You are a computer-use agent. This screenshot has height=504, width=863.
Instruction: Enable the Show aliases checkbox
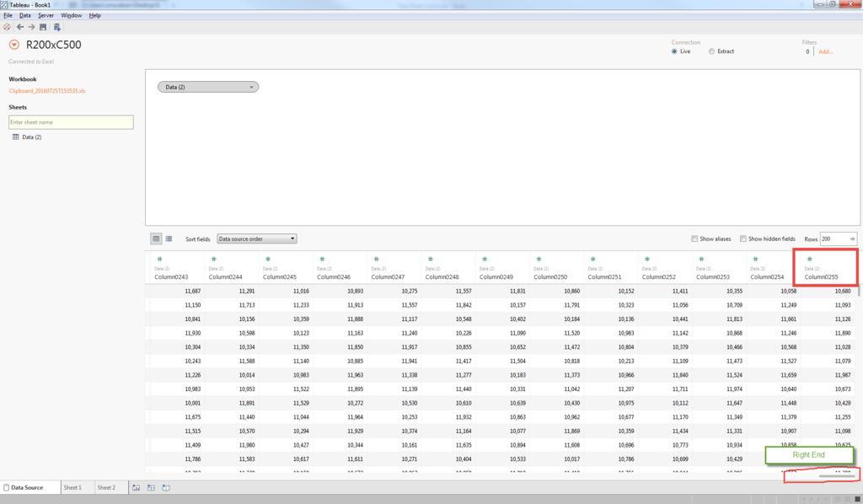(x=694, y=239)
